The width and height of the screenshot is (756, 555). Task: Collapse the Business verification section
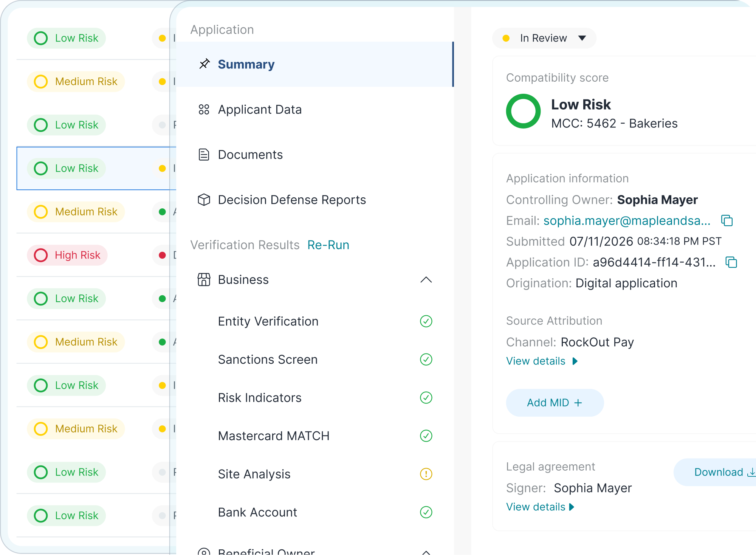(426, 280)
